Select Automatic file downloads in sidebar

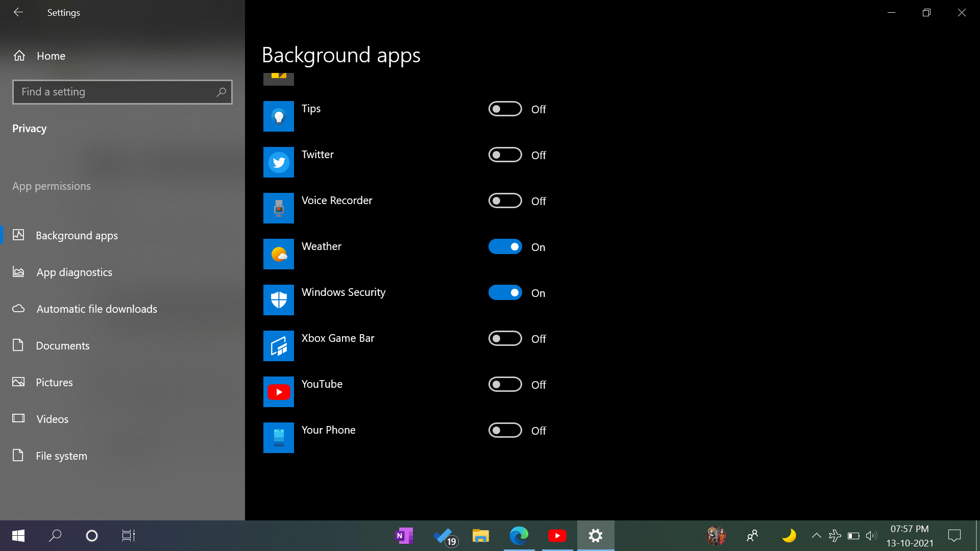pyautogui.click(x=96, y=309)
